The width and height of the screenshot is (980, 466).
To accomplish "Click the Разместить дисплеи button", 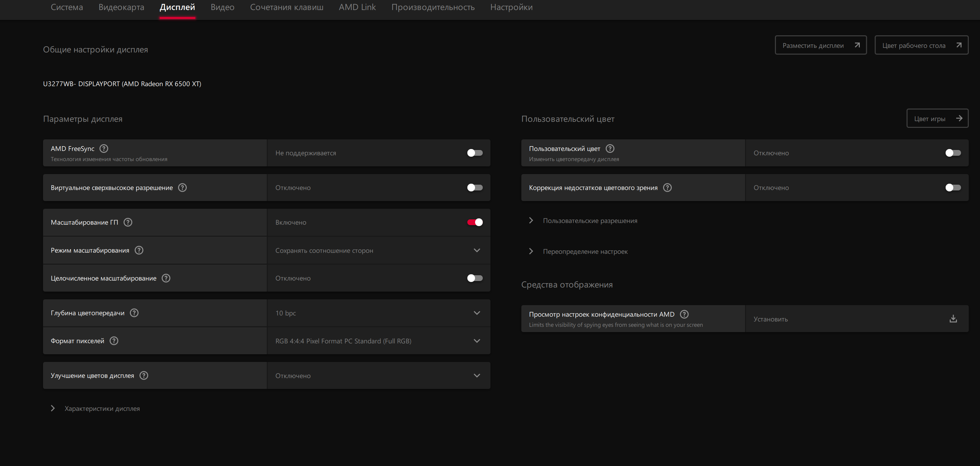I will tap(820, 45).
